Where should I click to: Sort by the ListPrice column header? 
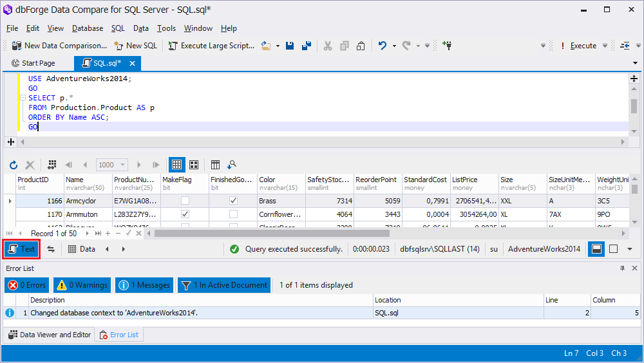tap(475, 183)
